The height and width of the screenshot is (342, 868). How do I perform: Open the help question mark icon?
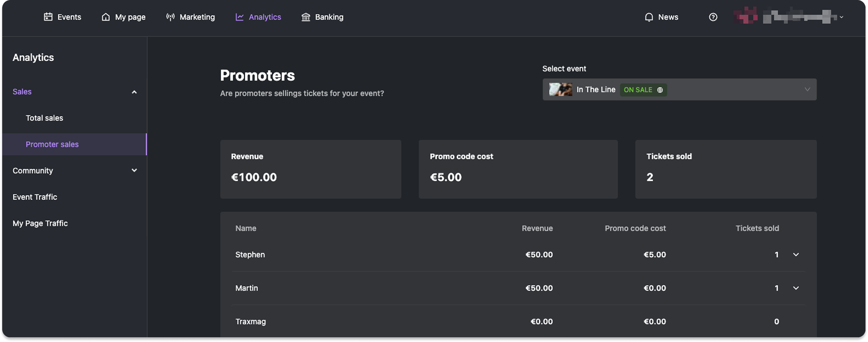click(713, 17)
